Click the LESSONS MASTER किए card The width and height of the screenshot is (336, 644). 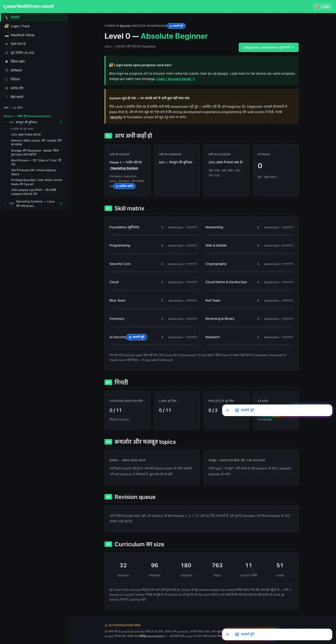click(x=127, y=410)
